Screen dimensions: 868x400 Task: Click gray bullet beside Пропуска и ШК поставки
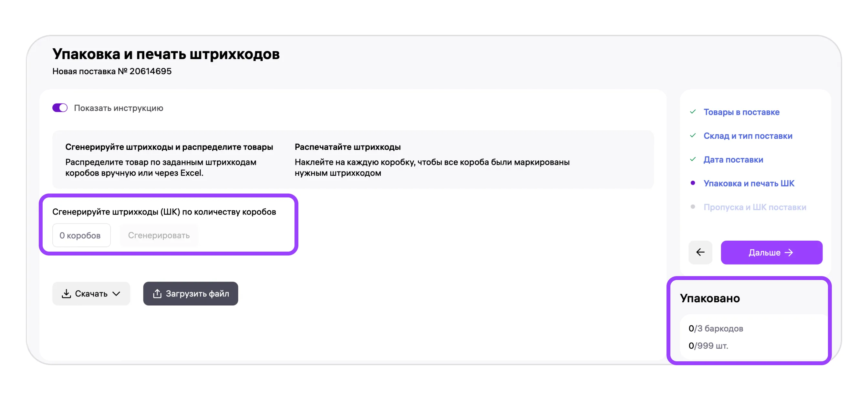click(693, 207)
